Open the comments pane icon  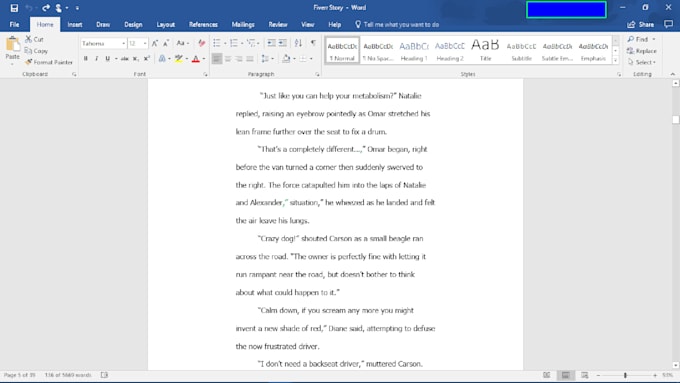[x=668, y=24]
